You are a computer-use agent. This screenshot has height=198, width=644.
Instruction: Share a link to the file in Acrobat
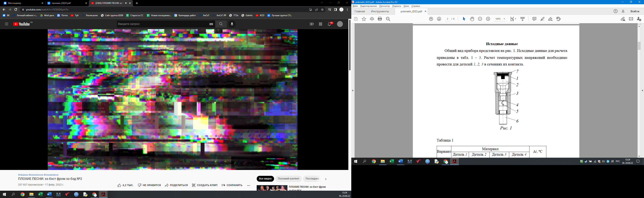(623, 19)
